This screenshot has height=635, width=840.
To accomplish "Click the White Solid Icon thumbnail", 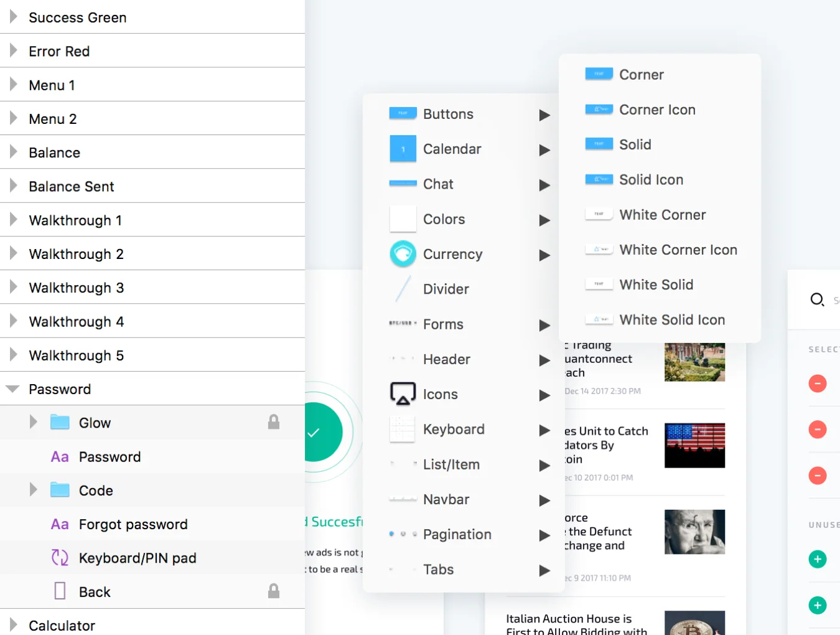I will 599,319.
